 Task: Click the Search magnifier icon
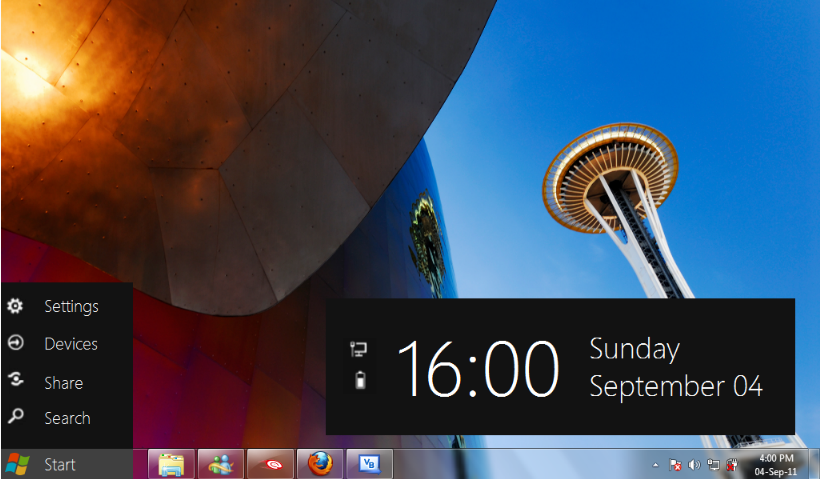(x=15, y=416)
